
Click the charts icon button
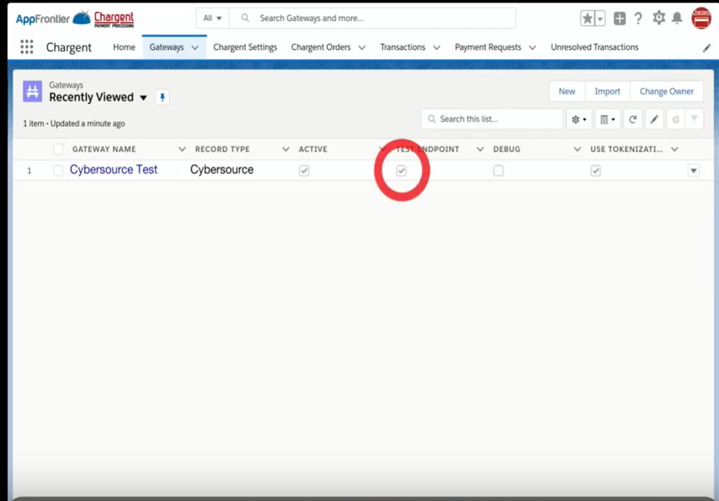tap(675, 119)
